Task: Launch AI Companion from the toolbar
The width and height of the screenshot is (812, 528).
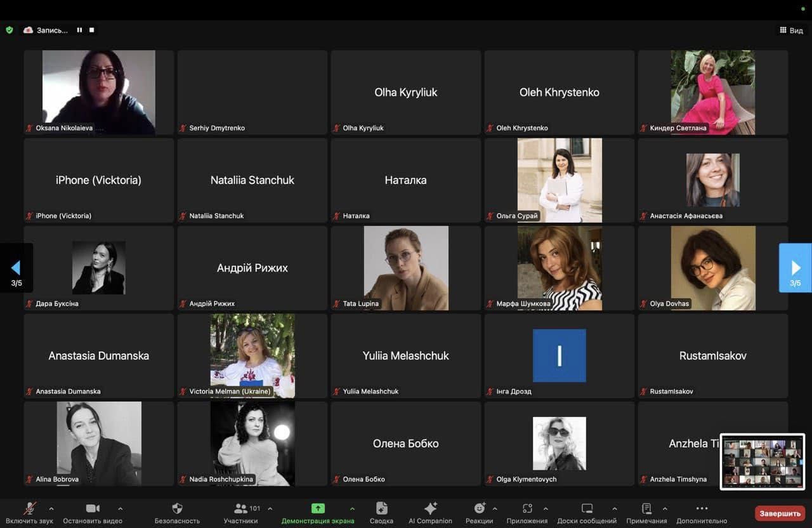Action: click(430, 509)
